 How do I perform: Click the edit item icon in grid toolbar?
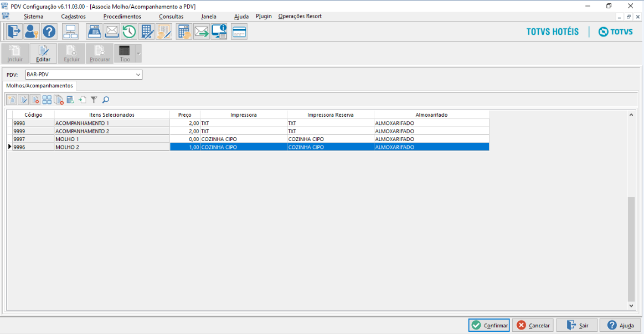(23, 100)
